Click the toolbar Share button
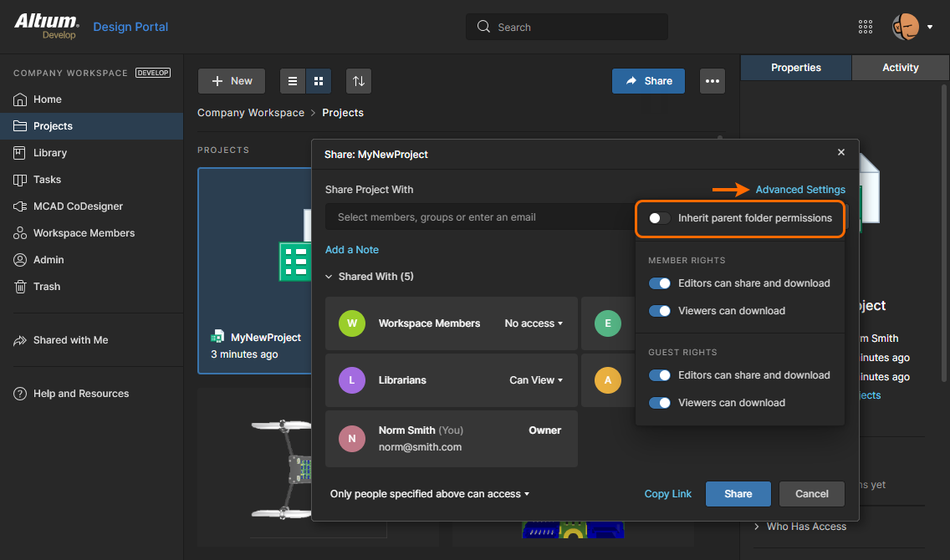The image size is (950, 560). pos(648,81)
